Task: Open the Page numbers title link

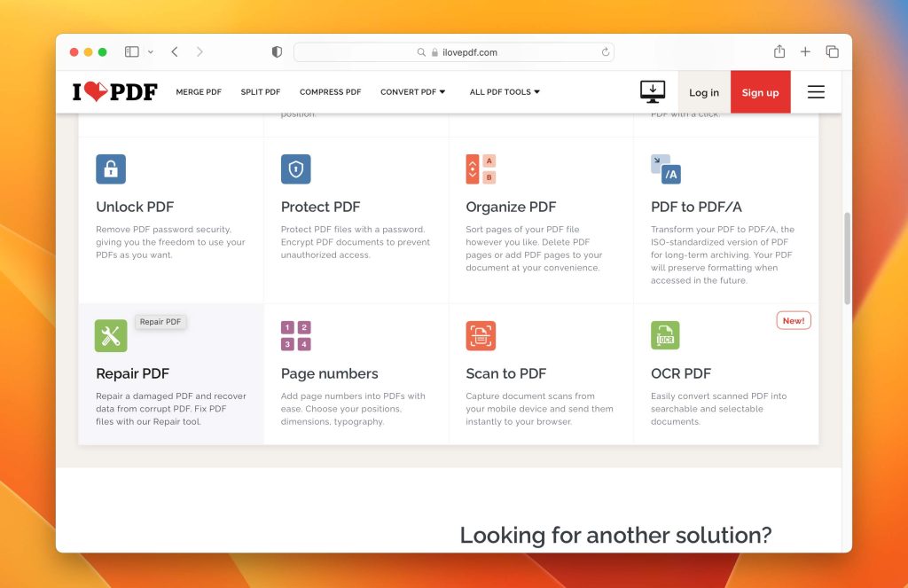Action: pos(330,373)
